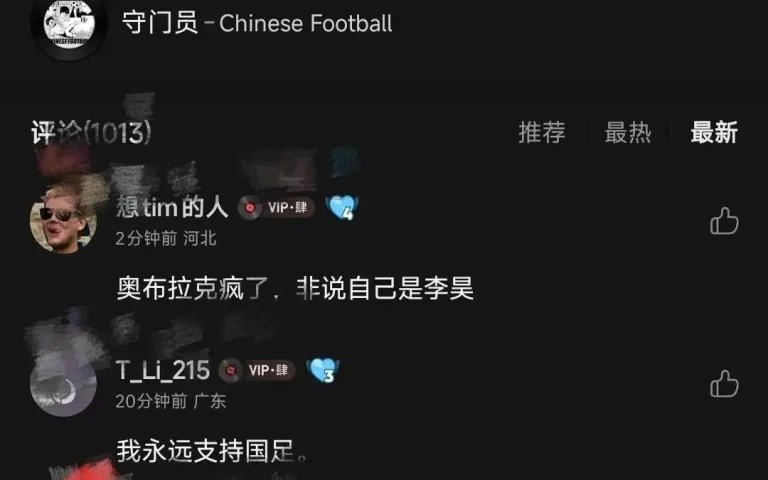Like the comment by T_Li_215
Screen dimensions: 768x480
tap(724, 383)
